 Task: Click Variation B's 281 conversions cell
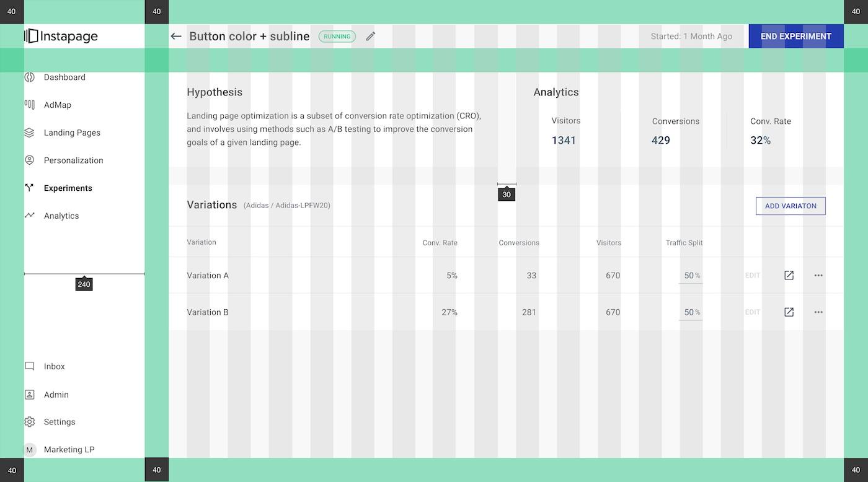(529, 312)
